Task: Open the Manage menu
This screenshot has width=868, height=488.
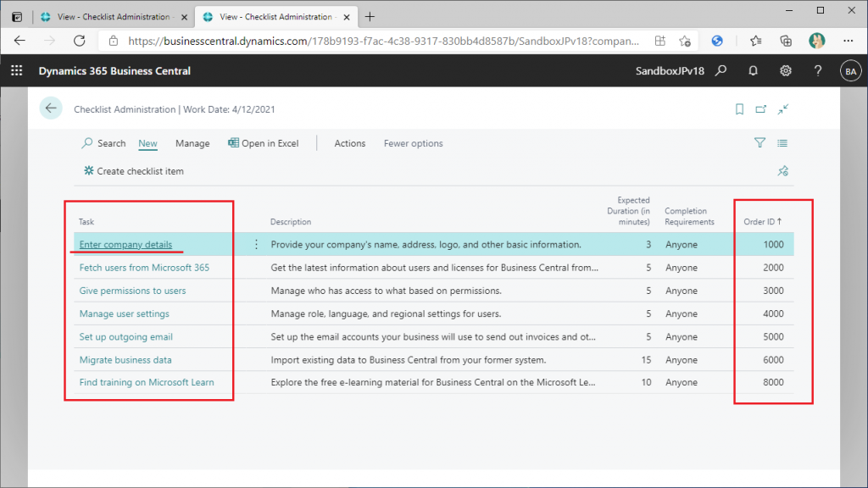Action: tap(192, 143)
